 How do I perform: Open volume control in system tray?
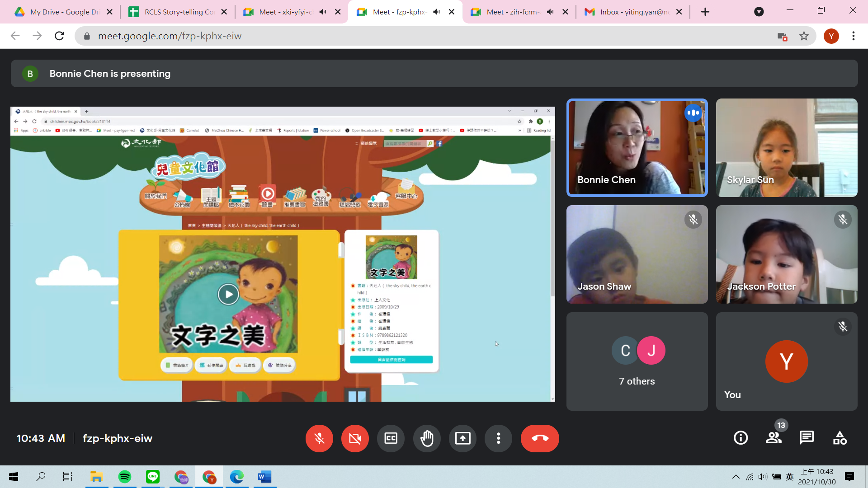click(x=763, y=477)
